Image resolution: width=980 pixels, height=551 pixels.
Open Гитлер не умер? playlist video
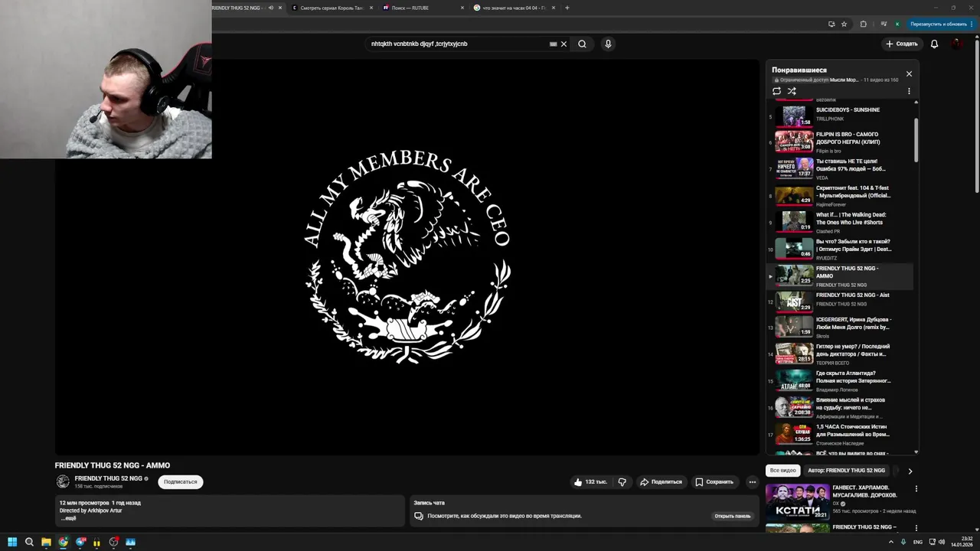[840, 354]
